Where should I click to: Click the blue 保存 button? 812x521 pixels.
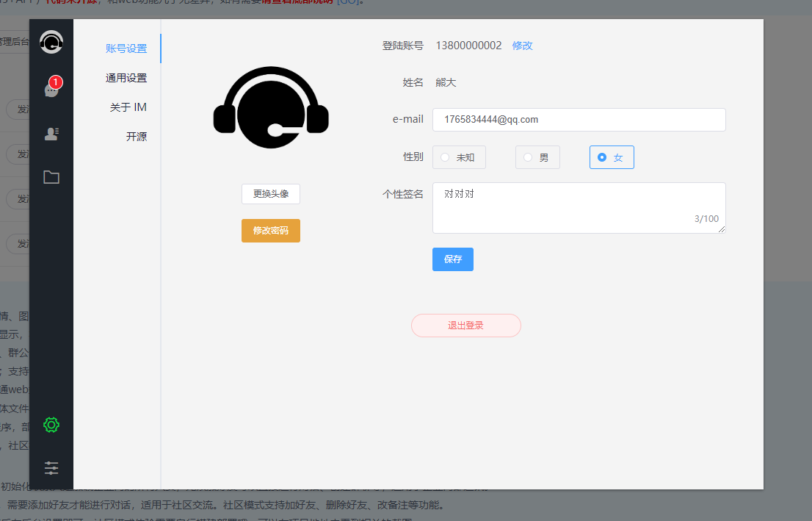click(x=452, y=259)
